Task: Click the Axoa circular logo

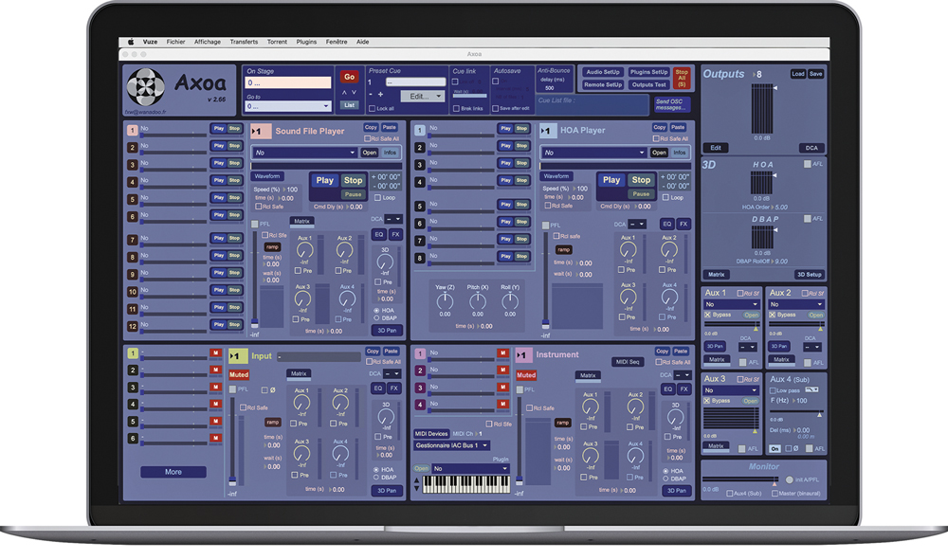Action: (146, 87)
